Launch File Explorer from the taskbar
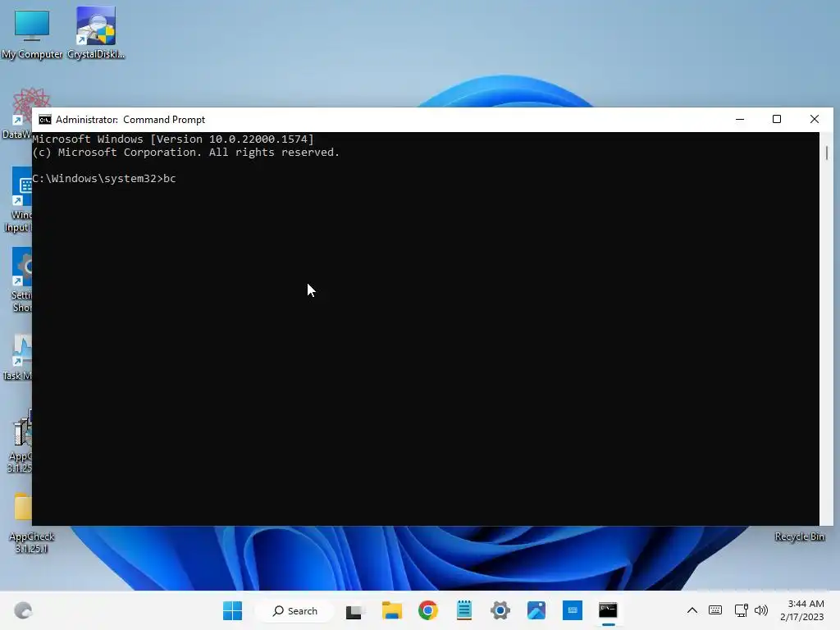Image resolution: width=840 pixels, height=630 pixels. pos(392,610)
